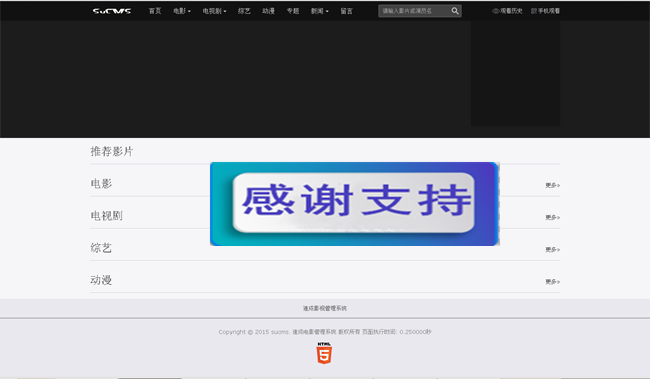
Task: Expand the 新闻 dropdown menu
Action: [x=320, y=11]
